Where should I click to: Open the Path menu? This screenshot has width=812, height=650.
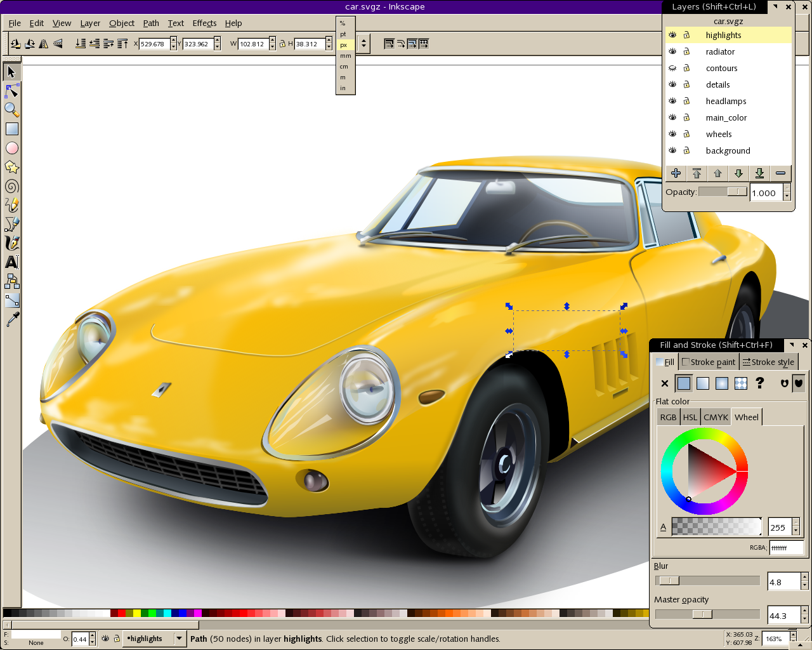[x=151, y=23]
